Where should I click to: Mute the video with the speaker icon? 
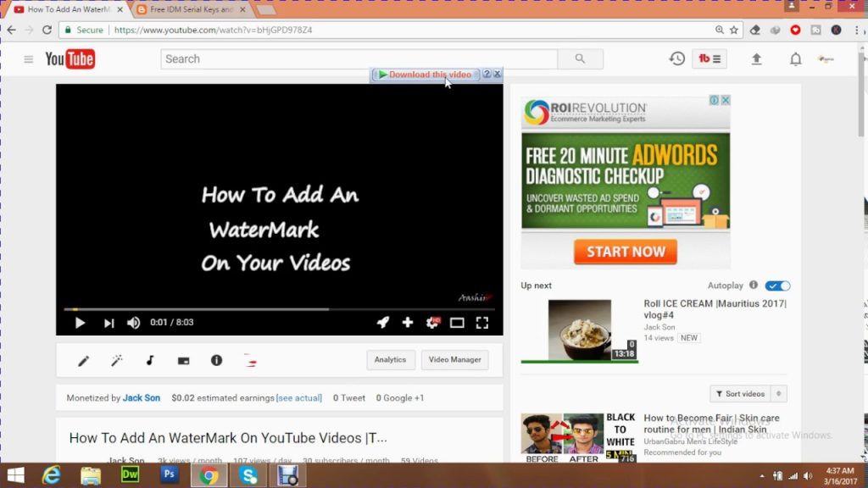click(133, 323)
